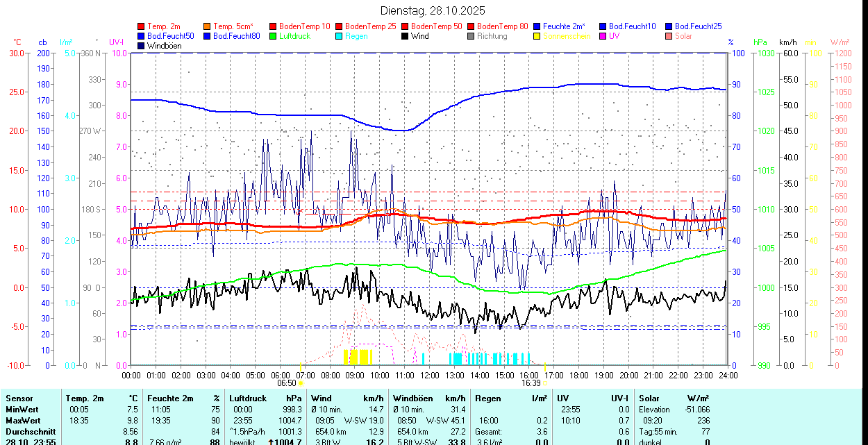Click the MaxWert row label
Image resolution: width=868 pixels, height=445 pixels.
point(23,420)
